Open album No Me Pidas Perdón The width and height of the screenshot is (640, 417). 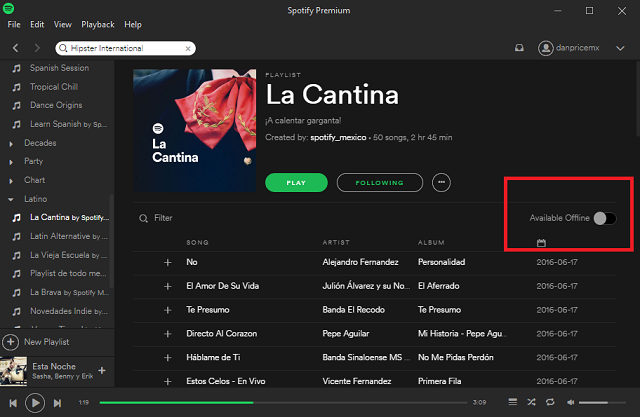tap(456, 357)
